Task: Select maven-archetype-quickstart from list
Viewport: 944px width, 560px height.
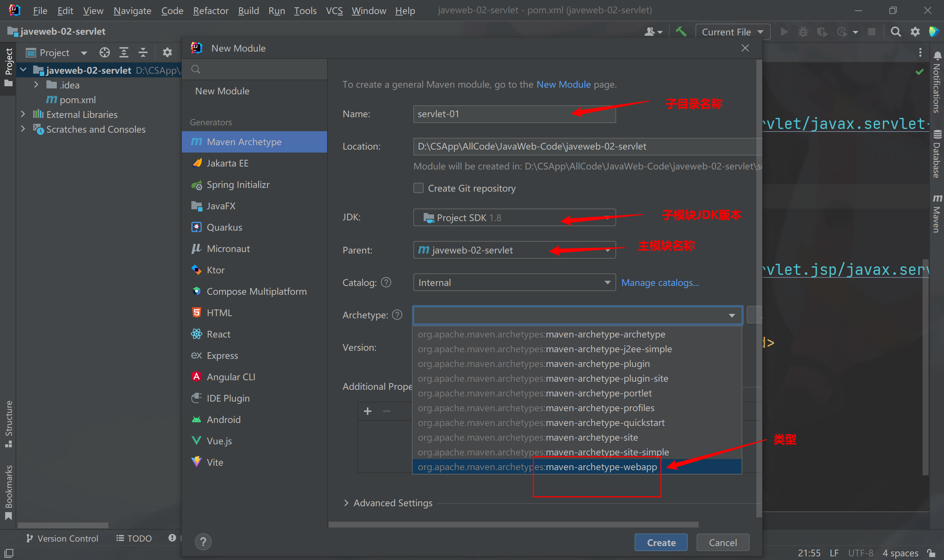Action: (577, 423)
